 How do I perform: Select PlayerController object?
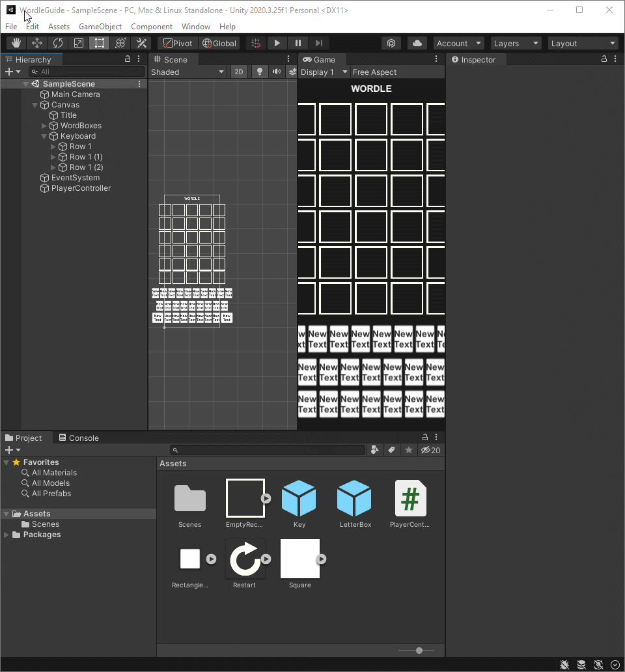coord(81,188)
